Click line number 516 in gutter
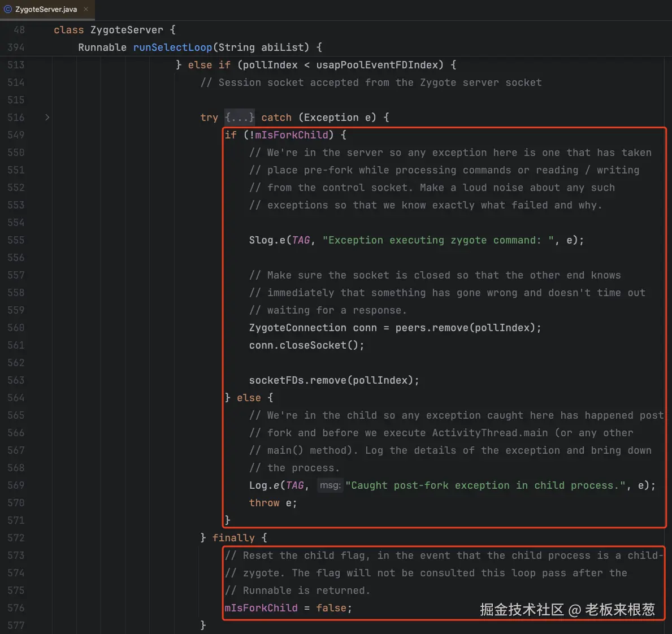The image size is (672, 634). point(16,118)
